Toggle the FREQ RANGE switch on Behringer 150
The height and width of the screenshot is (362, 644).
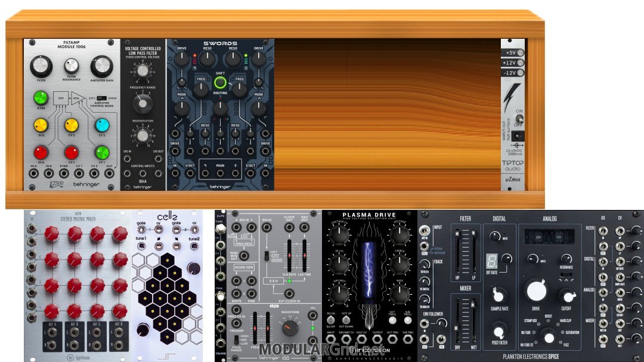[x=237, y=340]
